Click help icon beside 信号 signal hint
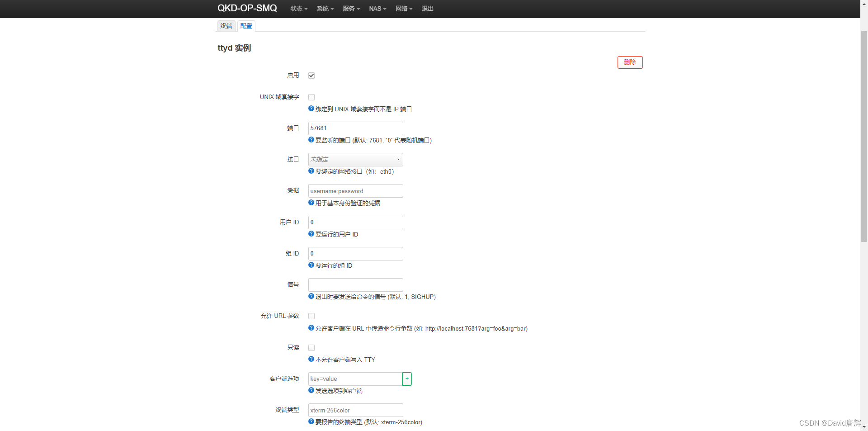 point(311,296)
